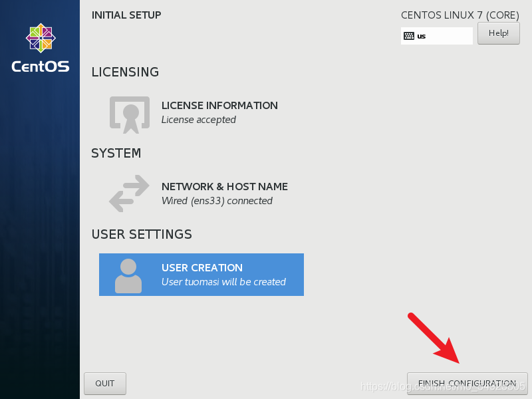532x399 pixels.
Task: Click CENTOS LINUX 7 (CORE) text
Action: [460, 15]
